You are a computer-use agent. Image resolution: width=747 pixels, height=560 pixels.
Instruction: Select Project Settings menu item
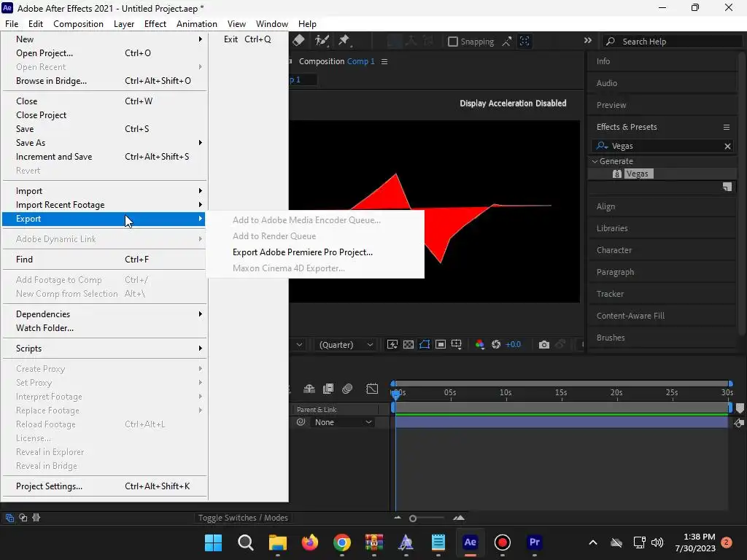point(104,486)
